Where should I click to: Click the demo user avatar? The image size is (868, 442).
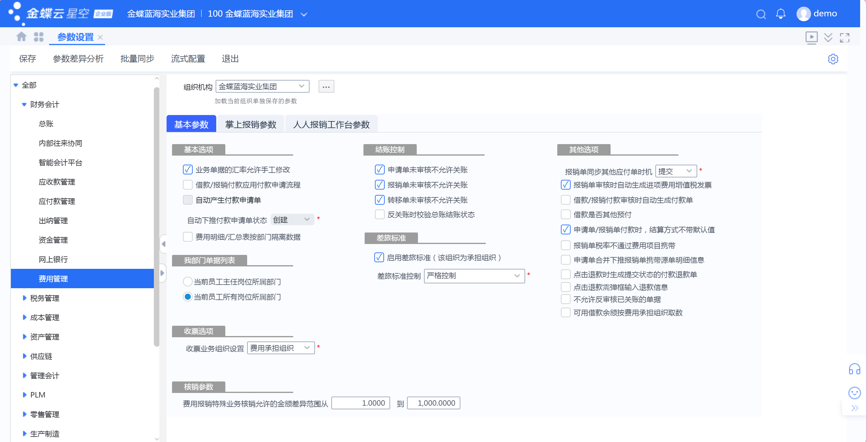coord(803,14)
